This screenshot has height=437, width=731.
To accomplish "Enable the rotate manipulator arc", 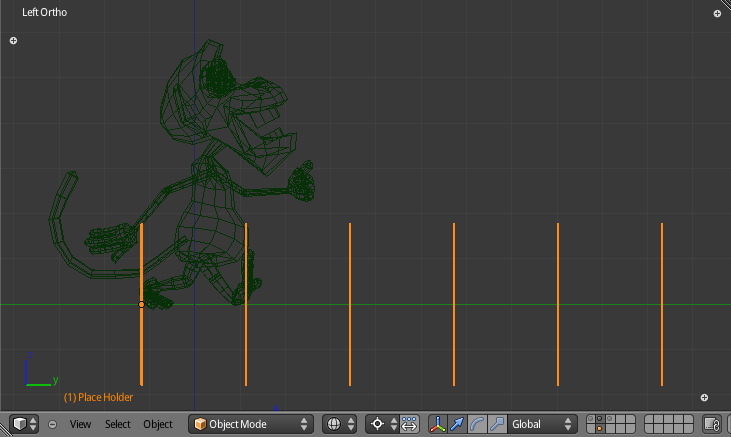I will tap(477, 424).
